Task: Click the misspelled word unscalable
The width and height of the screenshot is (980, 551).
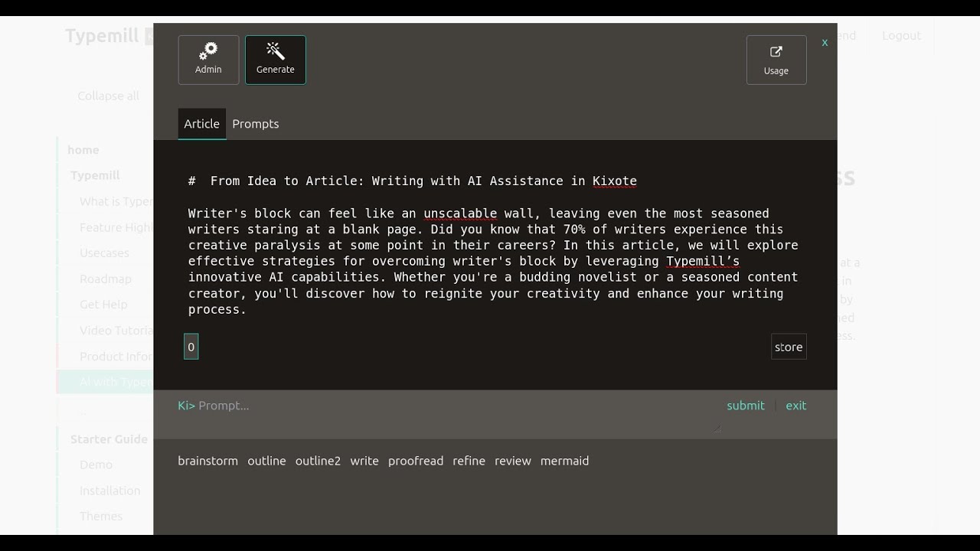Action: (x=460, y=214)
